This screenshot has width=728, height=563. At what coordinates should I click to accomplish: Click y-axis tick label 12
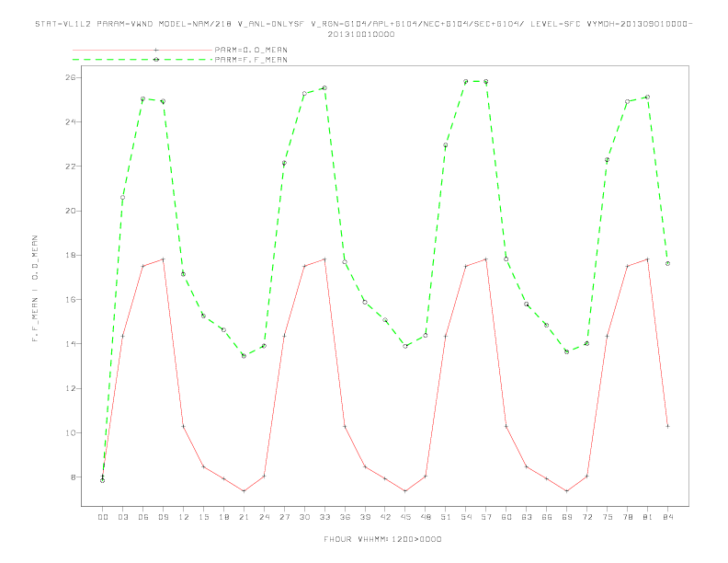click(x=71, y=388)
